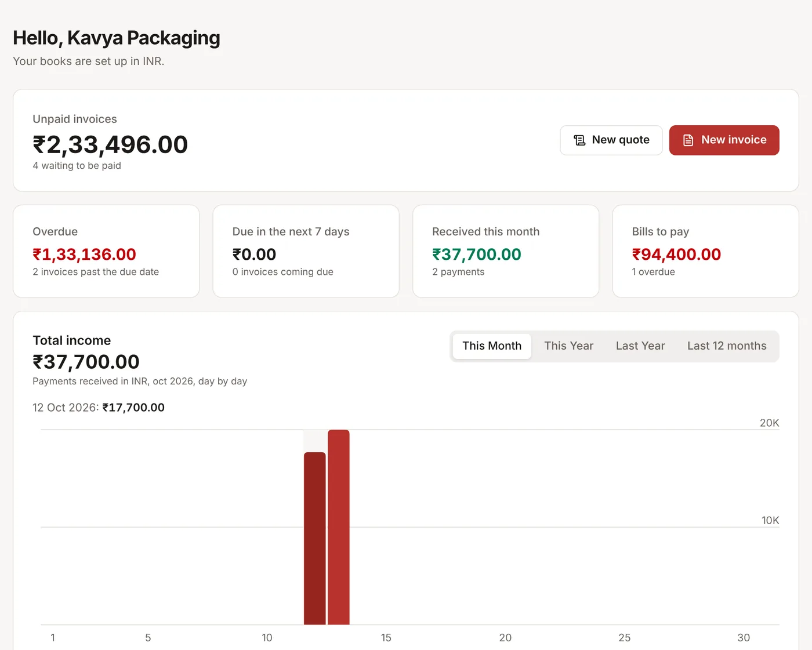Click the ₹0.00 due amount
This screenshot has width=812, height=650.
254,255
